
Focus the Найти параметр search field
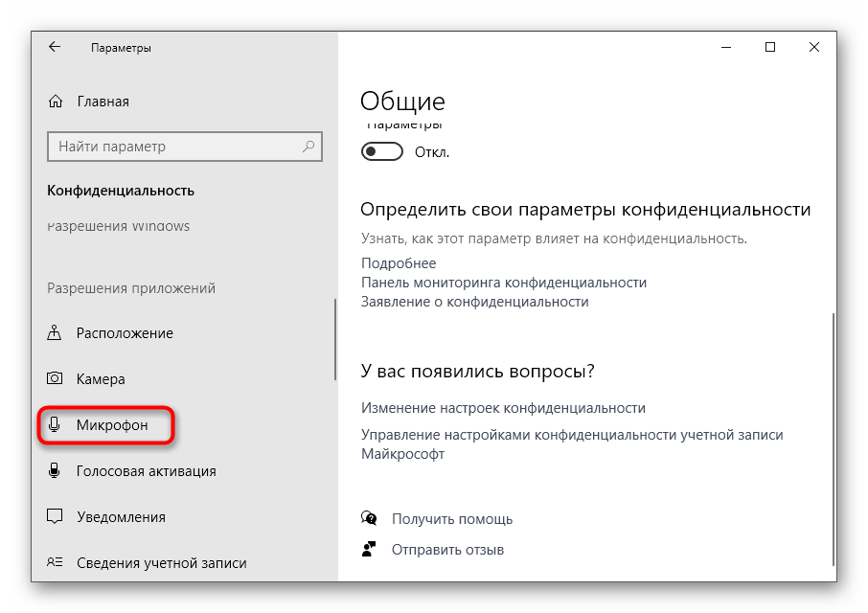tap(172, 147)
